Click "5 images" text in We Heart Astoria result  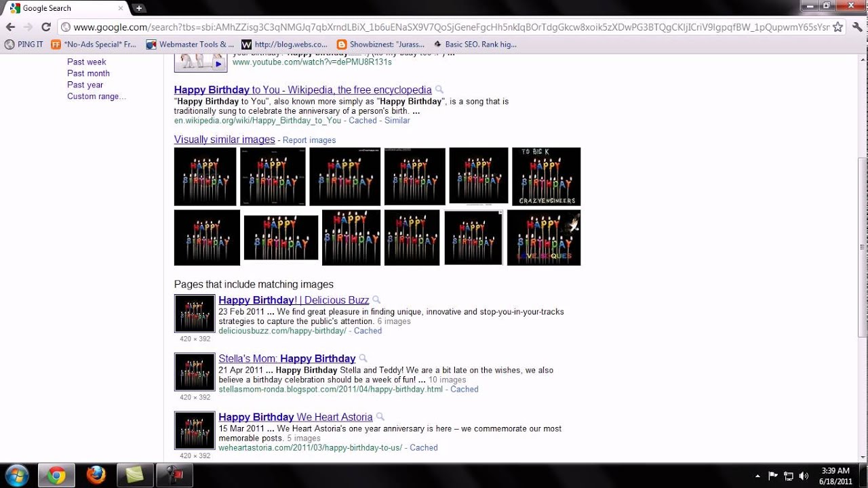[303, 438]
